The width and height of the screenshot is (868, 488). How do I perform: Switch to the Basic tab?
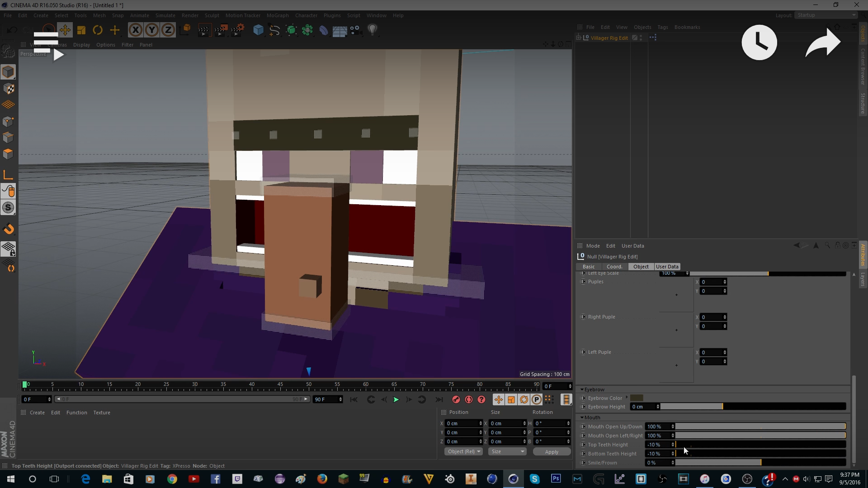point(589,267)
